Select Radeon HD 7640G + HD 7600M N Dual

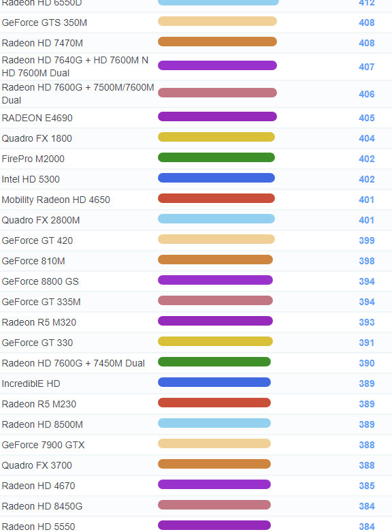click(75, 67)
